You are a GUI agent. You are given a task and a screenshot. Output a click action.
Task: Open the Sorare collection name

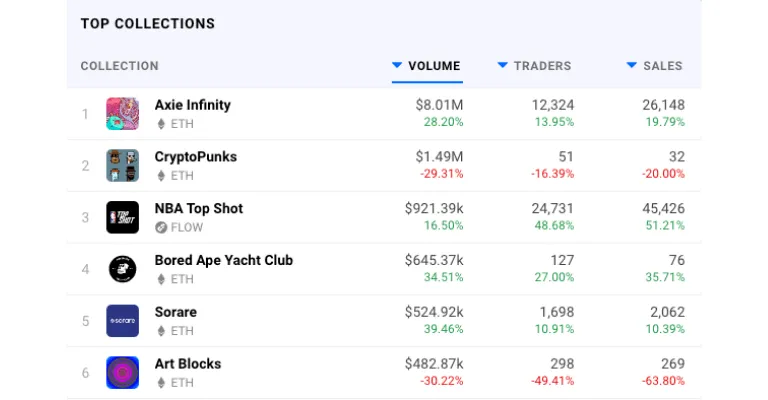pos(176,312)
